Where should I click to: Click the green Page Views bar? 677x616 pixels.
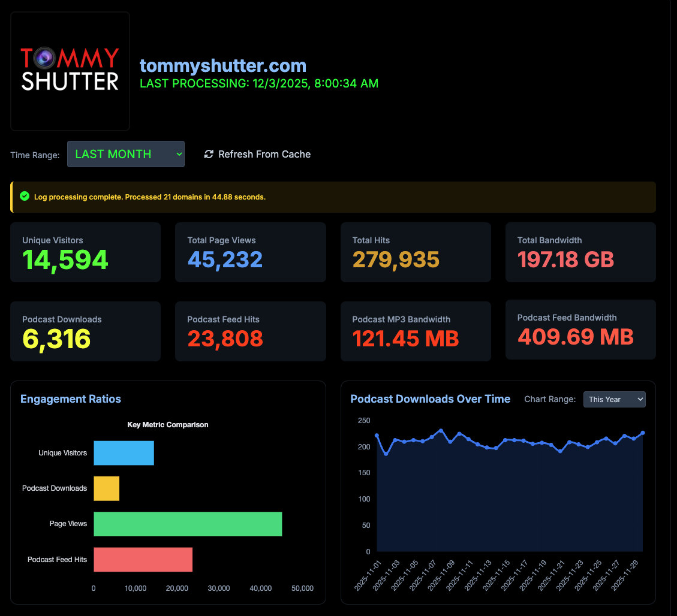[188, 524]
